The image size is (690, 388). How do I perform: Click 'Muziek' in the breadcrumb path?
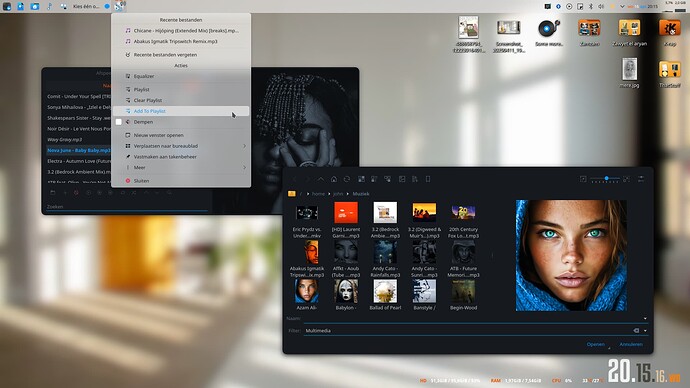[361, 194]
